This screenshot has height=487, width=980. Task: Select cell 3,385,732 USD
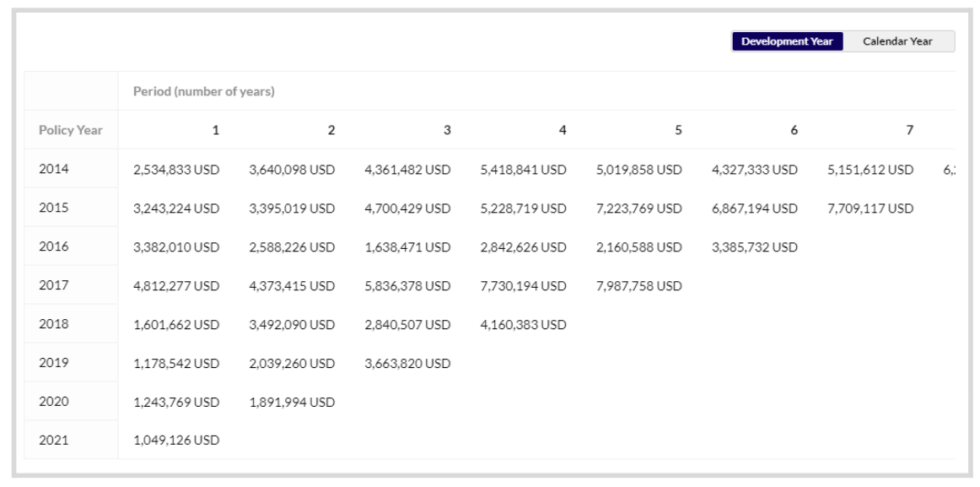pos(754,247)
